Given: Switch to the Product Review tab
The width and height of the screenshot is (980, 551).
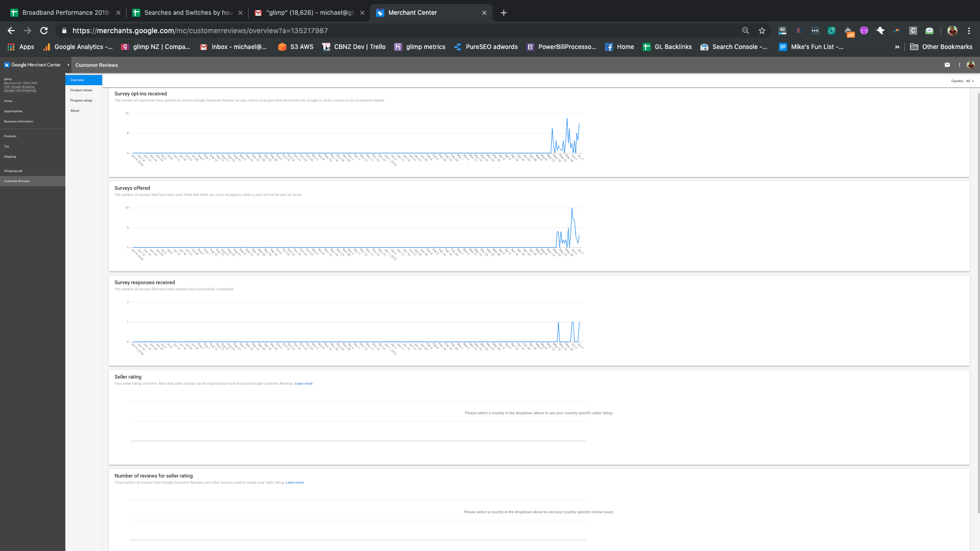Looking at the screenshot, I should [x=82, y=90].
